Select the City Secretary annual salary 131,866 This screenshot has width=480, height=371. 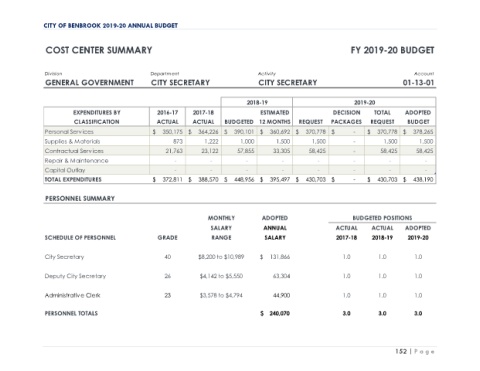click(279, 257)
